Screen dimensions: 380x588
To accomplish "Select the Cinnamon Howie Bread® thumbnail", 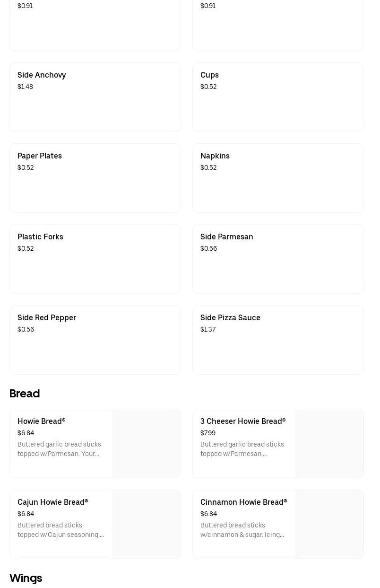I will pyautogui.click(x=329, y=524).
